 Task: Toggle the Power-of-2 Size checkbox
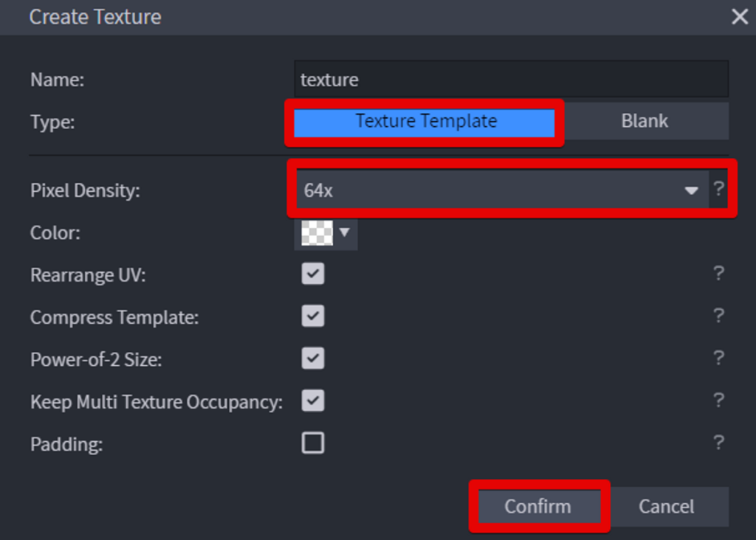tap(313, 359)
